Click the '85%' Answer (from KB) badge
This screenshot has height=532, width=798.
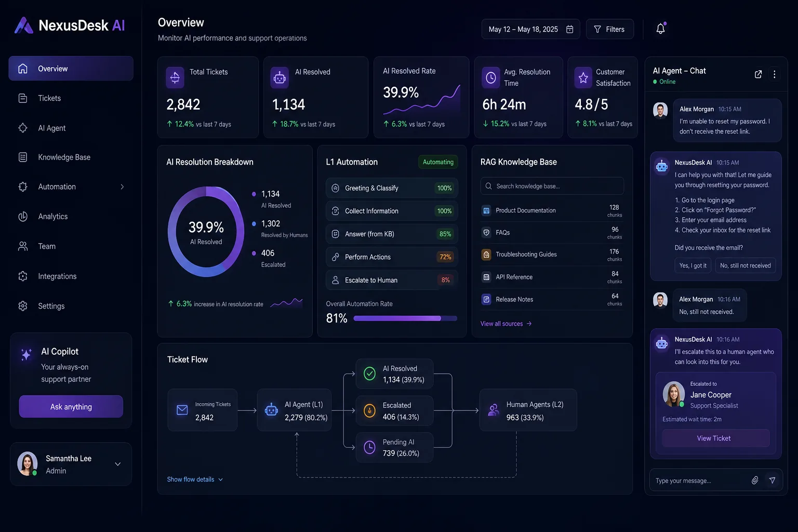click(x=445, y=234)
